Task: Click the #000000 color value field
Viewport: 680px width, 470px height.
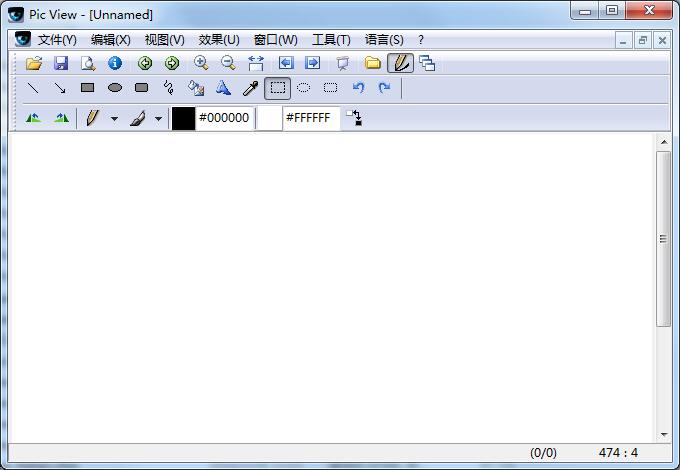Action: pos(224,118)
